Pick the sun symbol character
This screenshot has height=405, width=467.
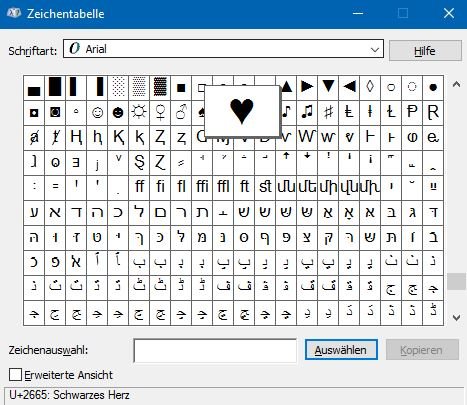[139, 113]
